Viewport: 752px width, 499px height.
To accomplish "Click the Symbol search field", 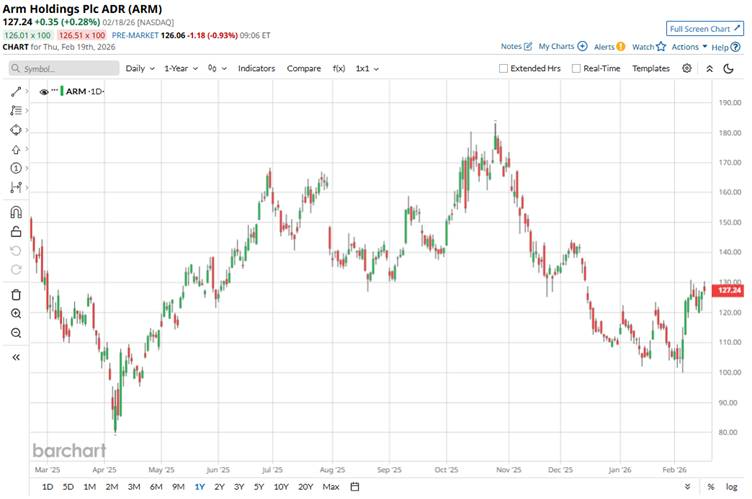I will (x=64, y=69).
